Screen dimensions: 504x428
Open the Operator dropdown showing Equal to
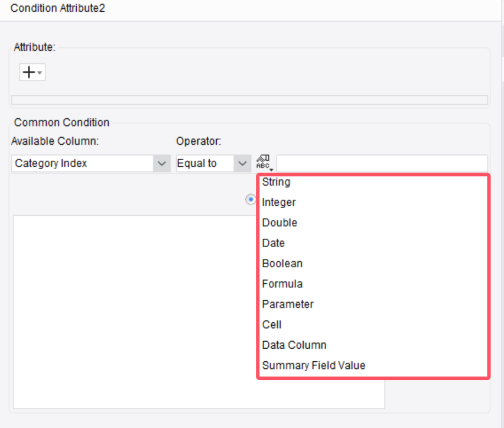click(x=213, y=163)
